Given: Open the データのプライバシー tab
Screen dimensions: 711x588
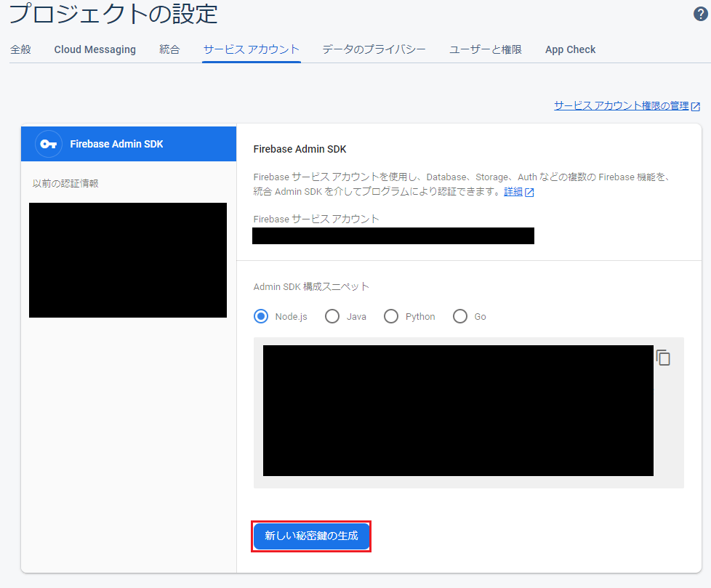Looking at the screenshot, I should coord(374,49).
